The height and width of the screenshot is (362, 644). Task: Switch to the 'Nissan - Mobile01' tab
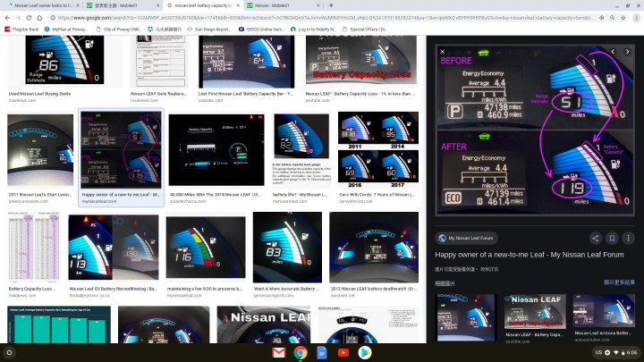coord(284,5)
